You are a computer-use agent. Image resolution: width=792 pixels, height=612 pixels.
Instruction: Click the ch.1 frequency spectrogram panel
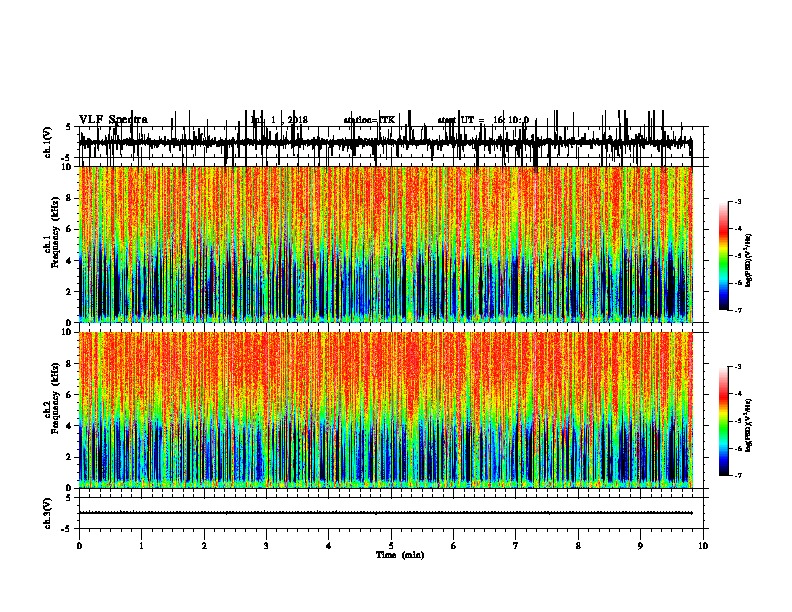385,244
